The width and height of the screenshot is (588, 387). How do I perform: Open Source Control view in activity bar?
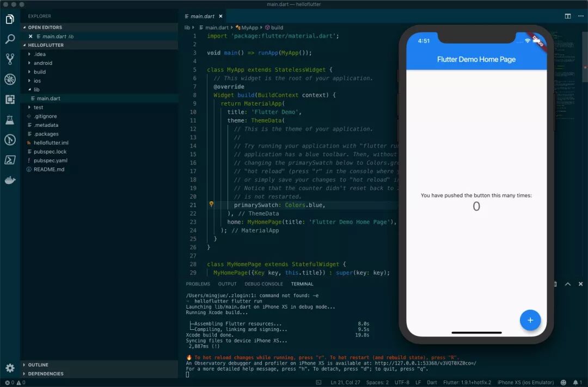(10, 59)
